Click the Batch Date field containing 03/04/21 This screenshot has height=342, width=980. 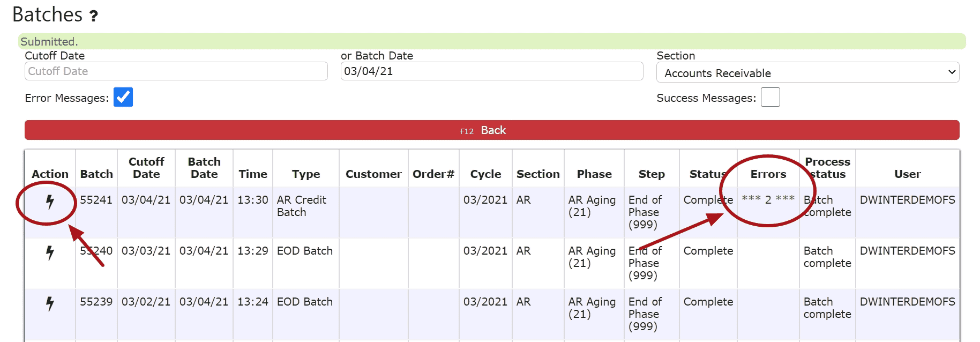tap(492, 71)
